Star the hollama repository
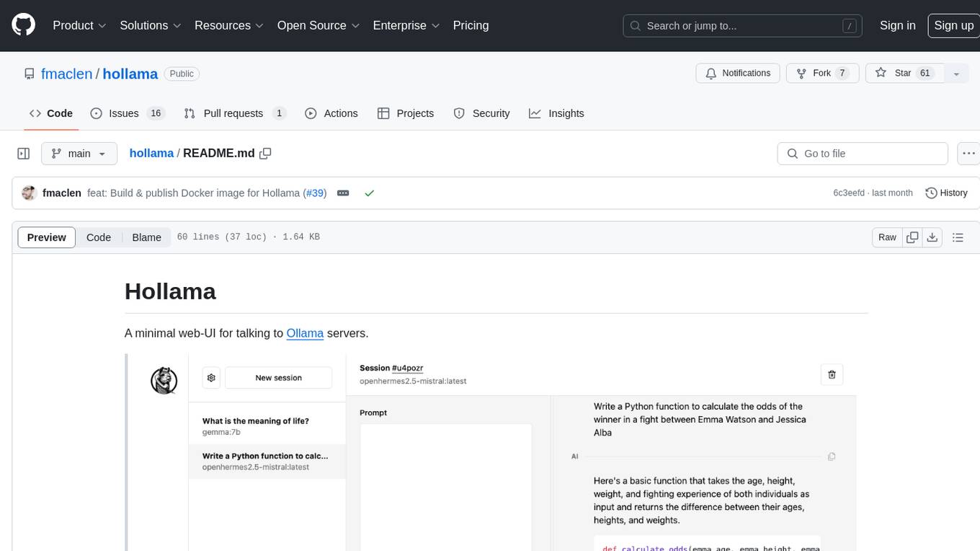 click(905, 74)
